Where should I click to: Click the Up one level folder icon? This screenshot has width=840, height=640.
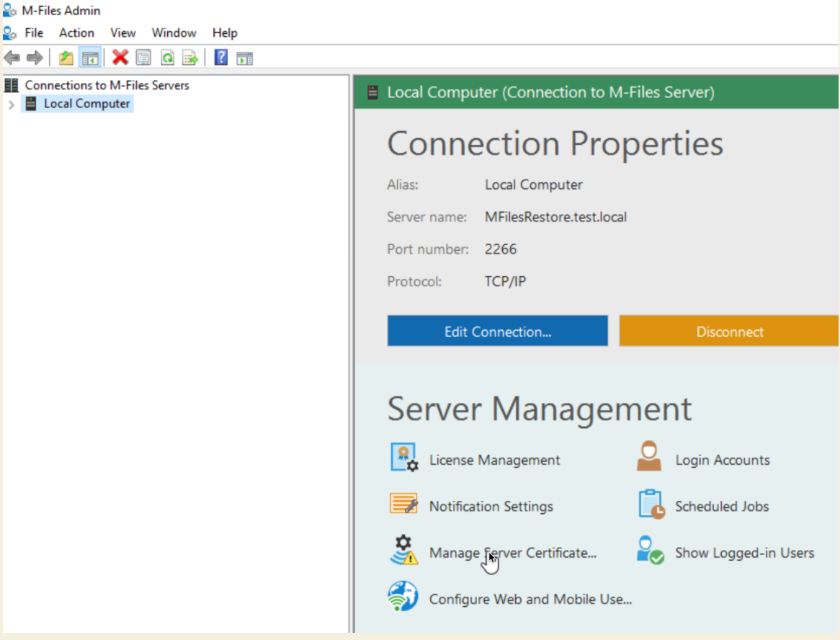pyautogui.click(x=66, y=58)
